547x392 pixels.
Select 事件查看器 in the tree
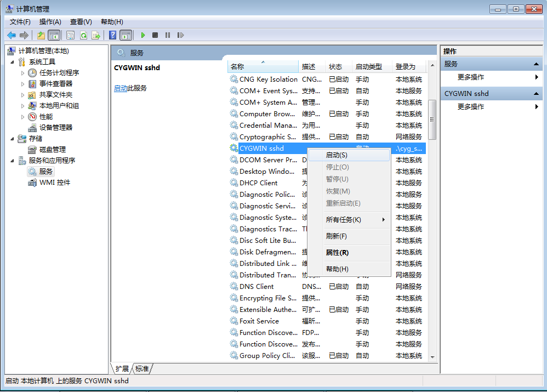pyautogui.click(x=56, y=84)
